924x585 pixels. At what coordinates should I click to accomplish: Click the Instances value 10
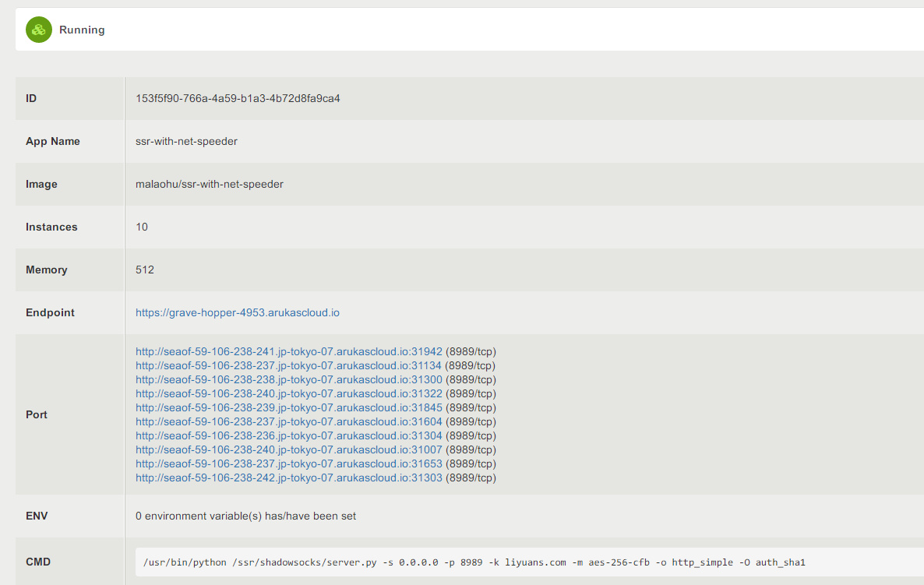(x=142, y=227)
